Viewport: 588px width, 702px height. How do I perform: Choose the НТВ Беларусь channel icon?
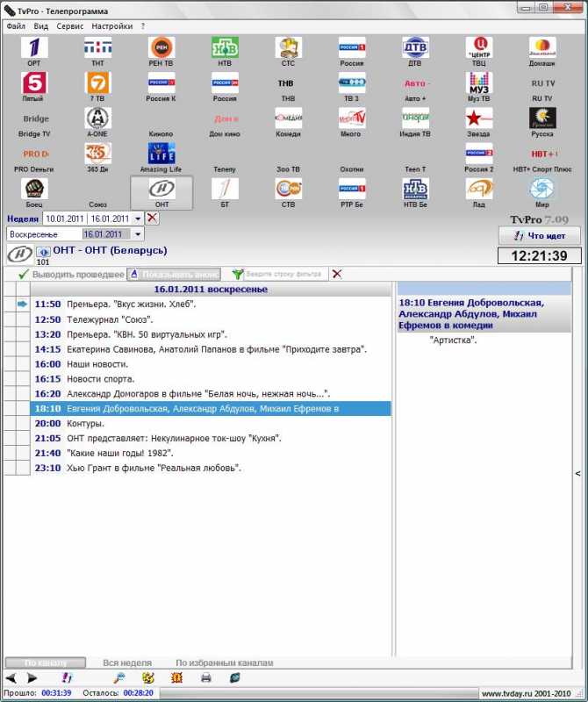pos(415,189)
